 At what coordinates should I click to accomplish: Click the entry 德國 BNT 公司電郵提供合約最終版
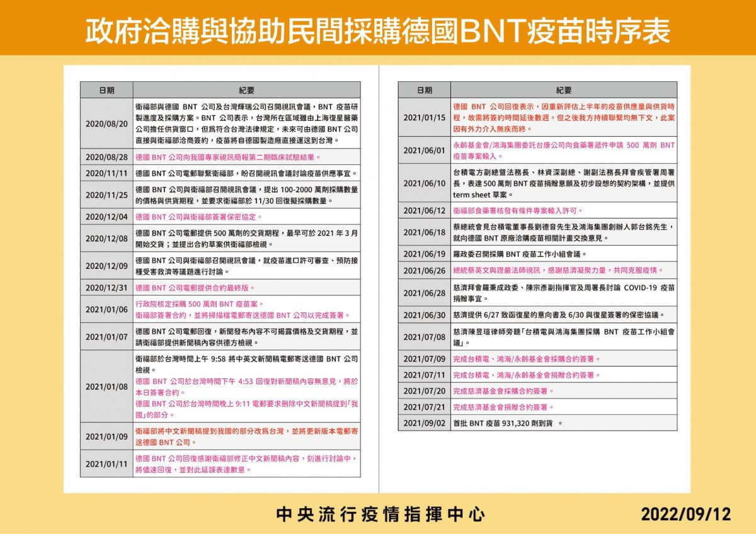[195, 288]
